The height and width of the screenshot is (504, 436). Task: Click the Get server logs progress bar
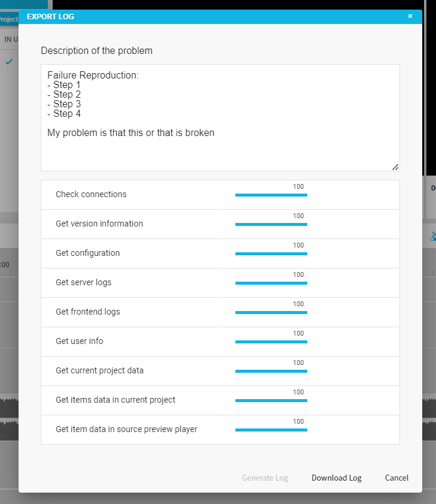click(271, 283)
